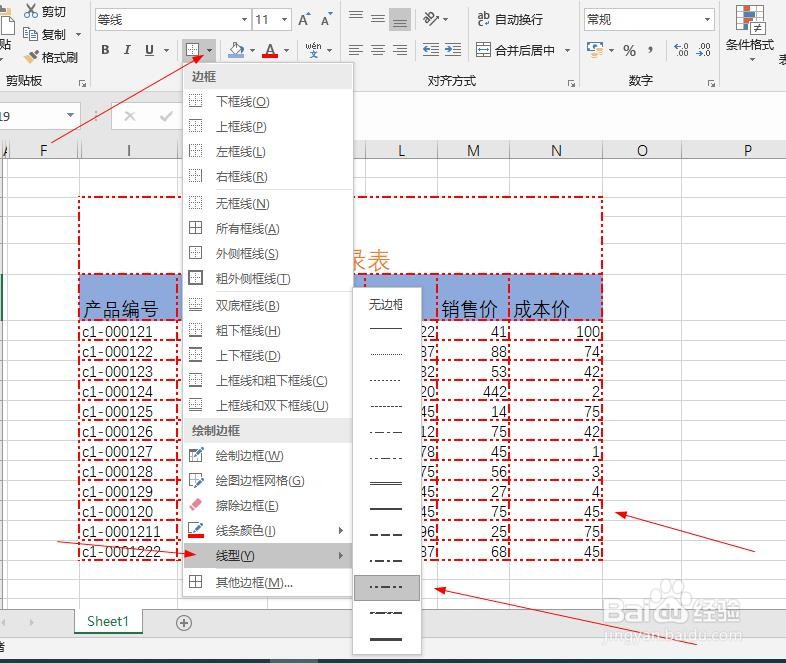The width and height of the screenshot is (786, 663).
Task: Select cell c1-000121
Action: (x=128, y=331)
